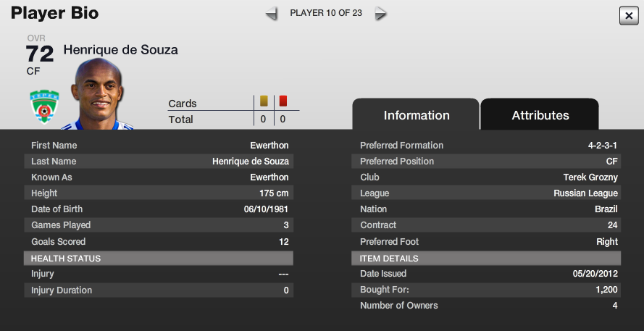Select the player portrait photo

click(x=97, y=94)
